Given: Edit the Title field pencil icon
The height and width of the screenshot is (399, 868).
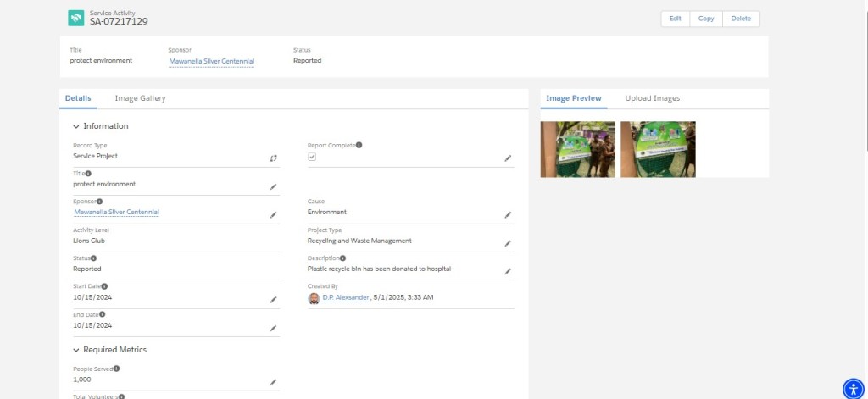Looking at the screenshot, I should (x=273, y=186).
